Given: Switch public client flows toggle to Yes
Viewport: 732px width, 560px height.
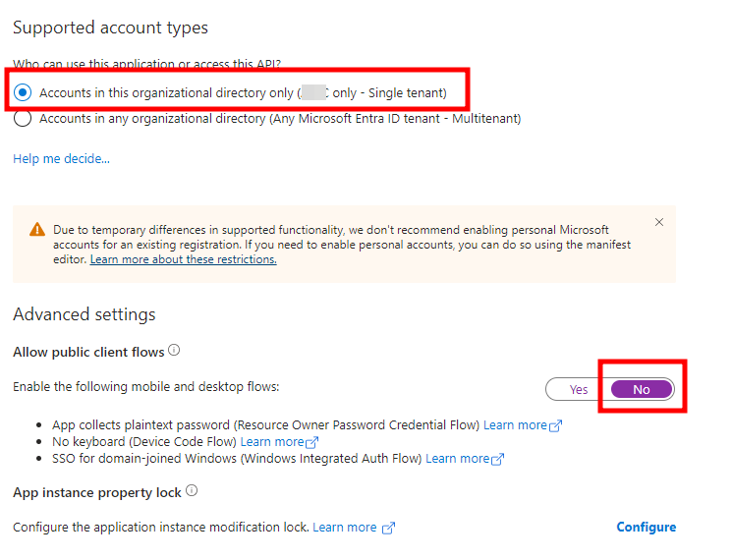Looking at the screenshot, I should pos(579,389).
